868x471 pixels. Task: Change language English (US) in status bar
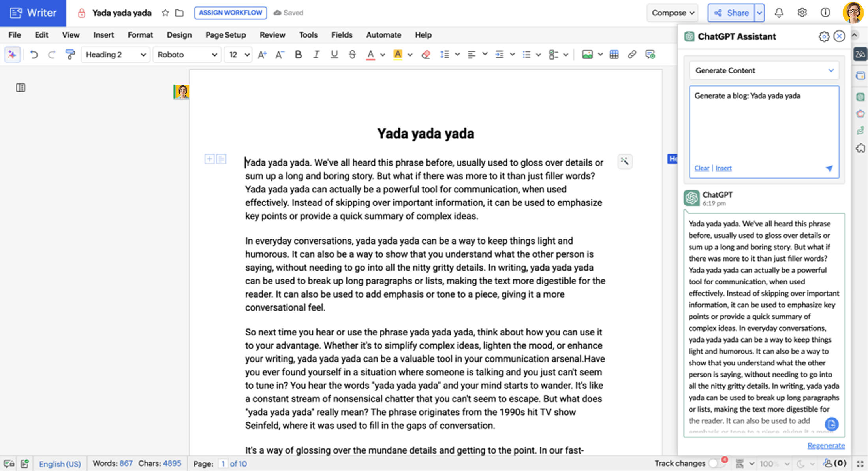click(x=60, y=464)
